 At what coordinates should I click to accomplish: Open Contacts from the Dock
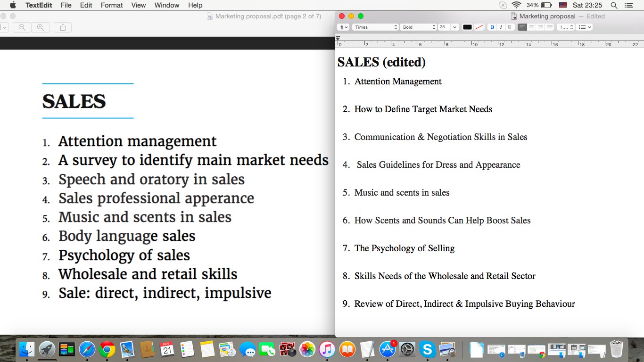coord(147,349)
